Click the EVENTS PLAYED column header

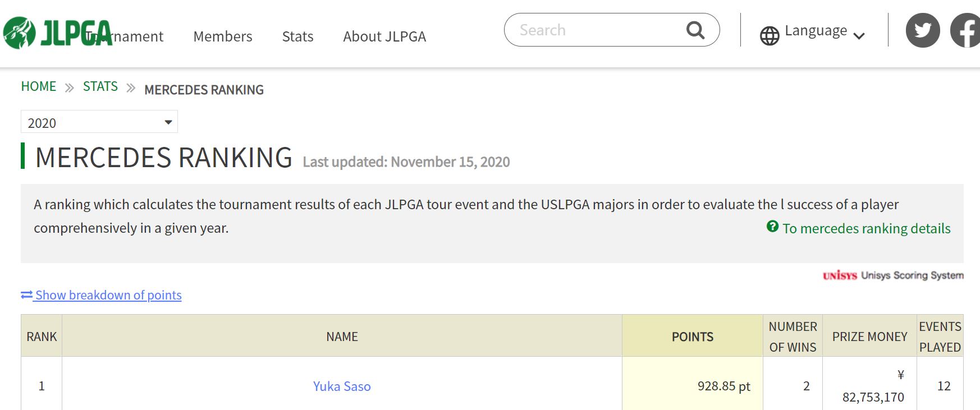tap(940, 336)
